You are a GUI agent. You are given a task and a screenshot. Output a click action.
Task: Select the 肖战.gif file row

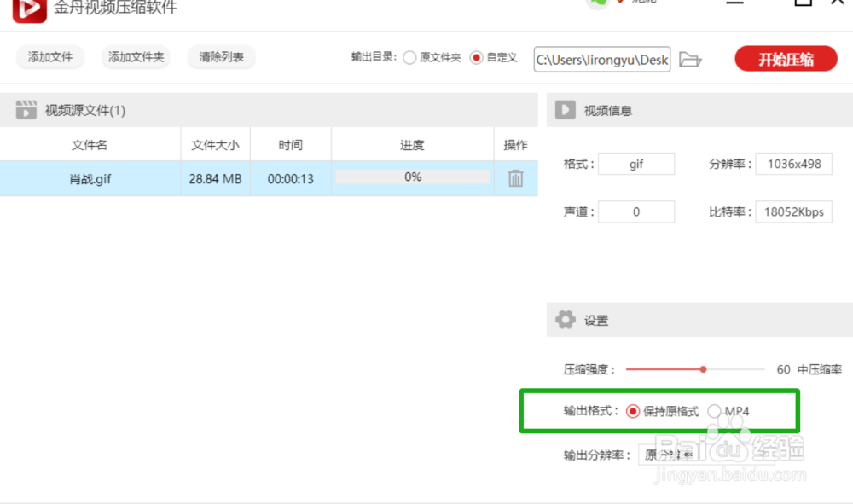(90, 178)
